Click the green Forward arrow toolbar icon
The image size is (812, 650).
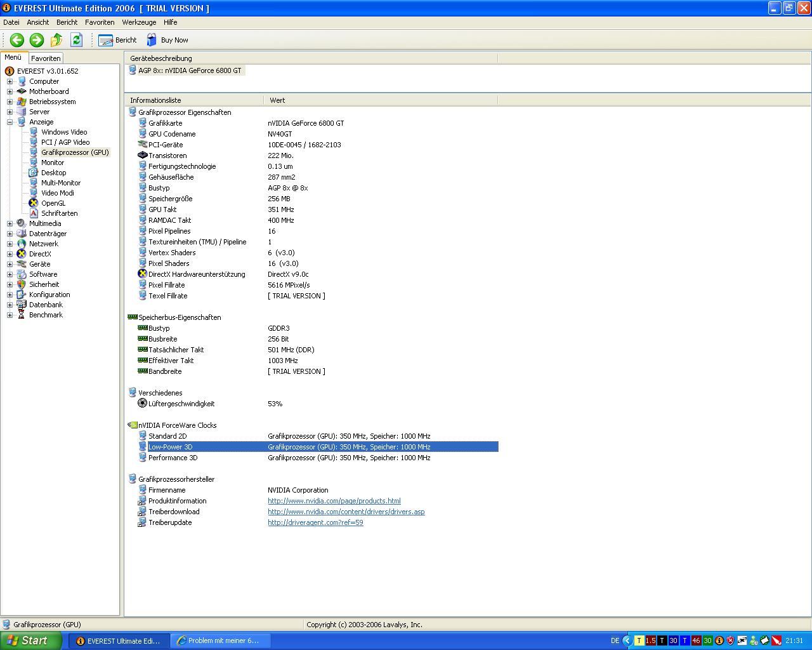(37, 40)
